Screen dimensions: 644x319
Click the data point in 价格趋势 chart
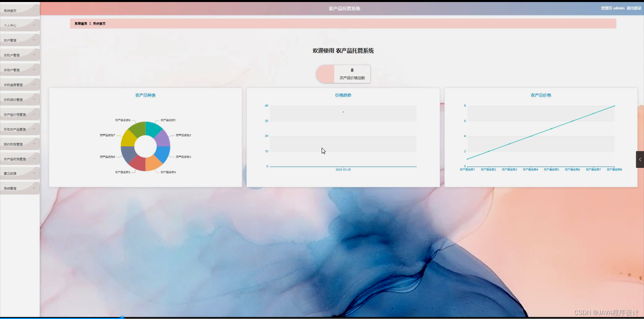[343, 112]
